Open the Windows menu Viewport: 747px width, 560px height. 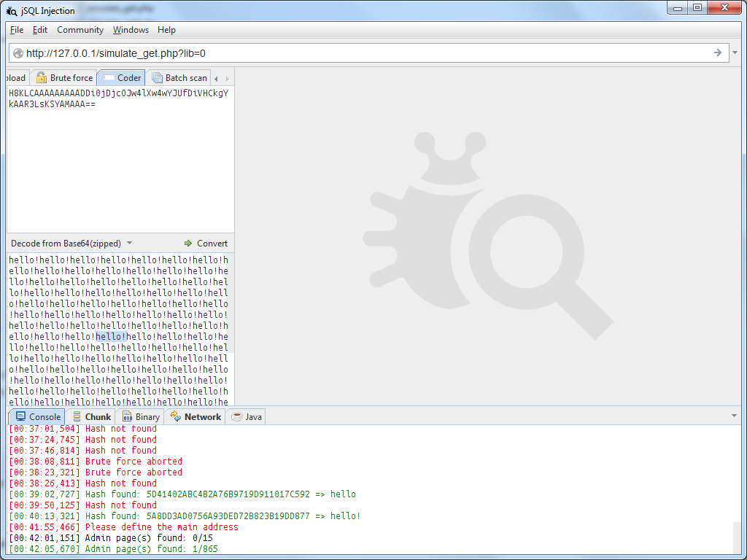coord(131,30)
